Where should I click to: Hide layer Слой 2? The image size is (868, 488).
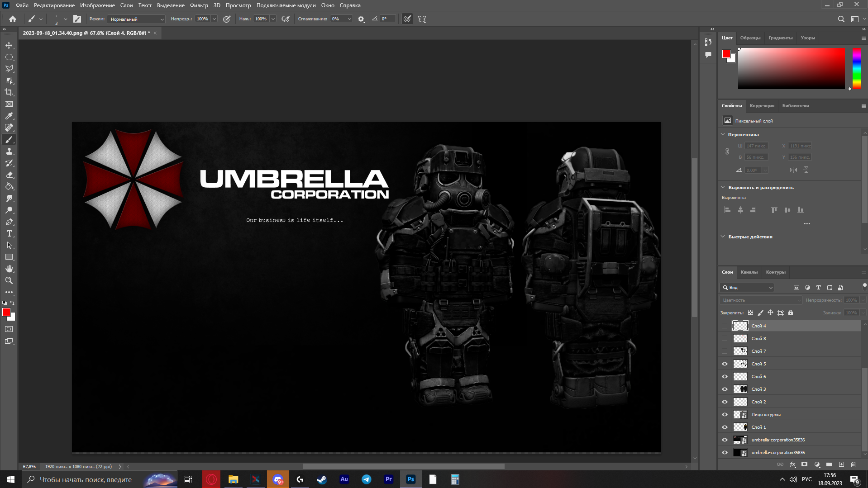[x=725, y=402]
